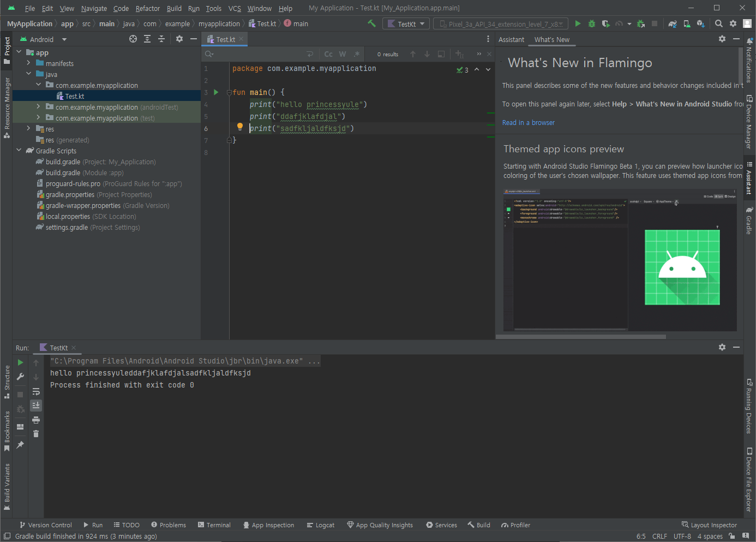Go to next occurrence in find bar

pyautogui.click(x=427, y=54)
